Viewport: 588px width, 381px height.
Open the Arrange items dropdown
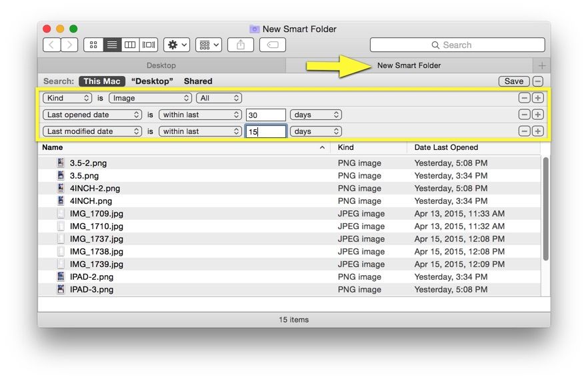(209, 45)
